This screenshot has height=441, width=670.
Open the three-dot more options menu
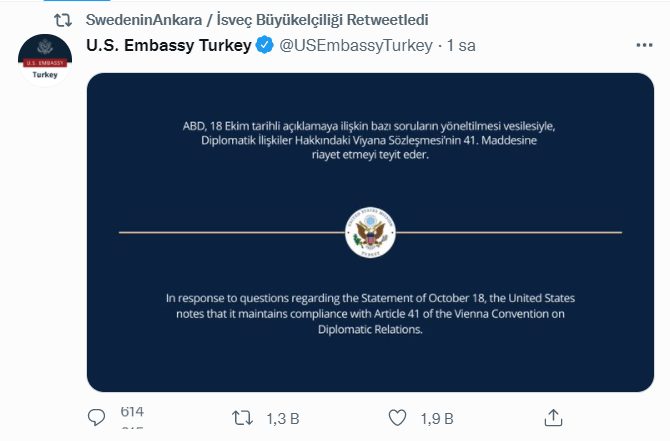(644, 45)
